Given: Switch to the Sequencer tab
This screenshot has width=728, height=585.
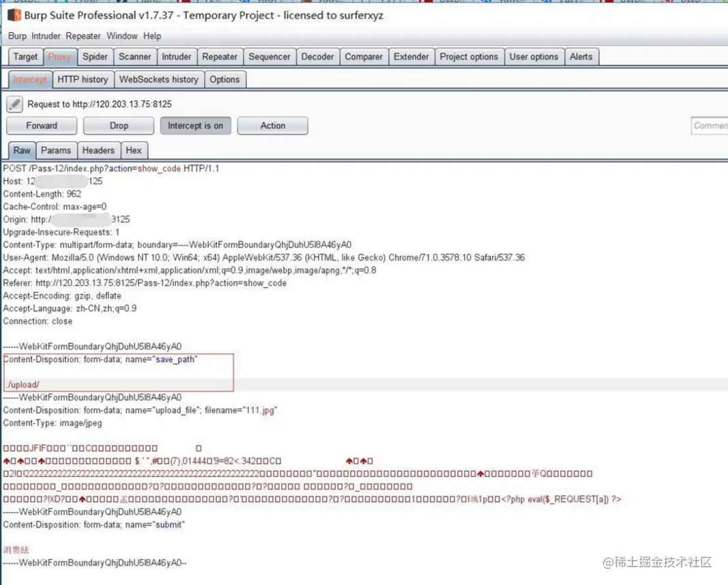Looking at the screenshot, I should click(270, 57).
